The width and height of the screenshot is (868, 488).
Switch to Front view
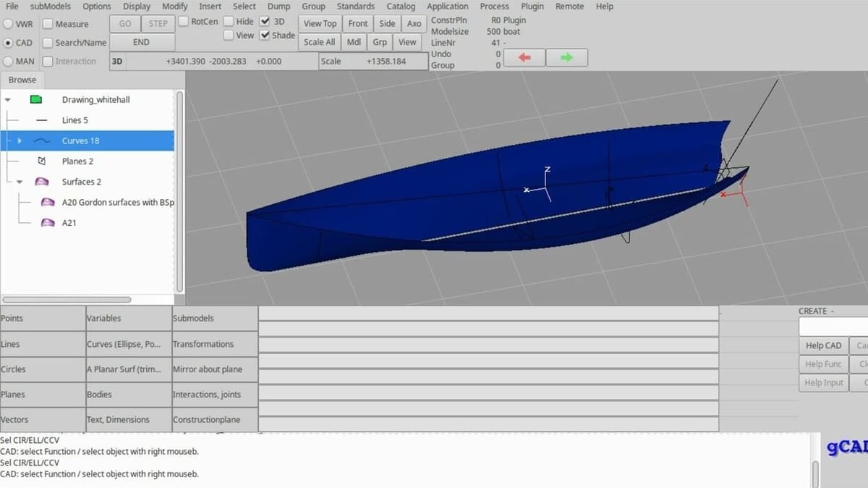[358, 23]
